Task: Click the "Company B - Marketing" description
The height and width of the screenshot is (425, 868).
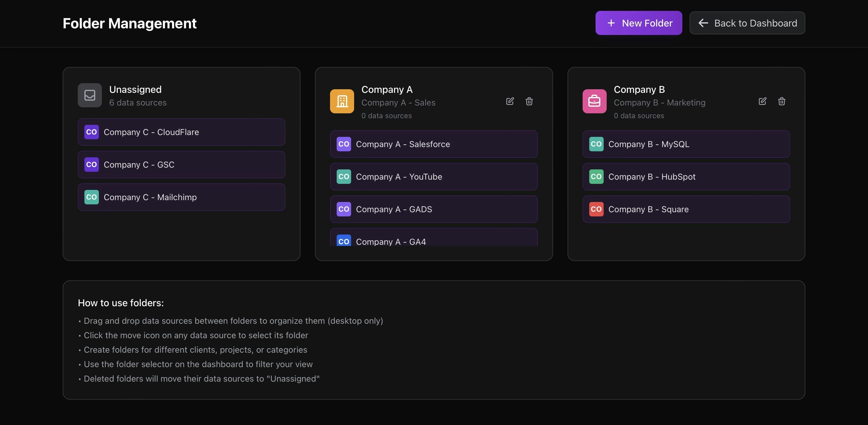Action: click(x=659, y=102)
